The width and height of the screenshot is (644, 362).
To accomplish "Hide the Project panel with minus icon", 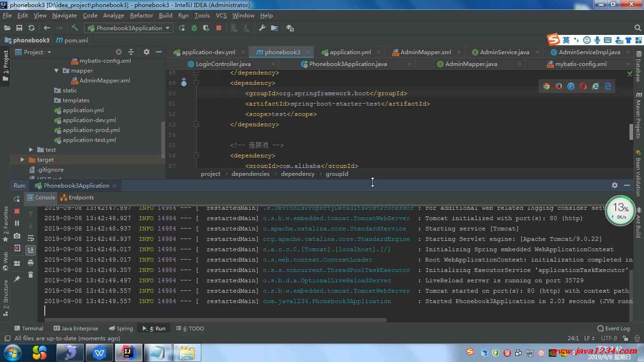I will pos(159,52).
